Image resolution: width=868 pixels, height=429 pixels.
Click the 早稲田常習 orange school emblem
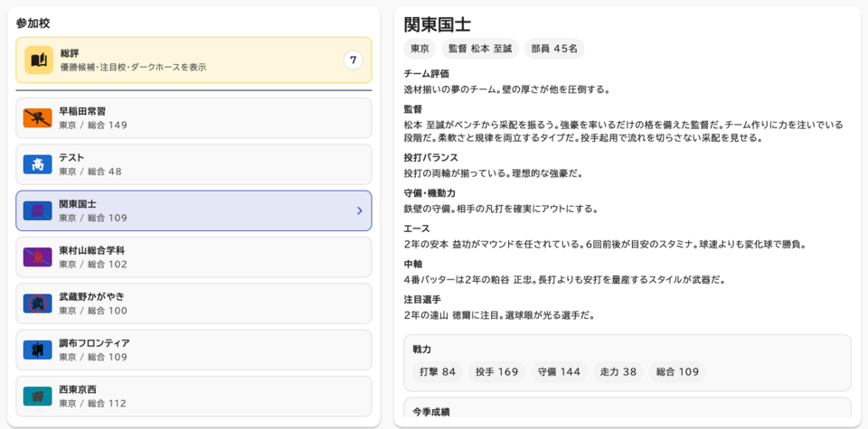point(37,118)
